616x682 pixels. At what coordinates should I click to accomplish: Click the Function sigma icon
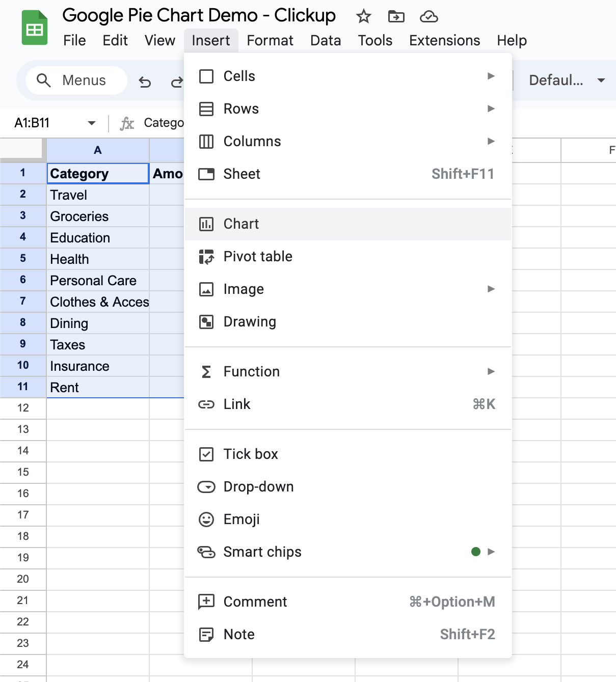click(206, 372)
